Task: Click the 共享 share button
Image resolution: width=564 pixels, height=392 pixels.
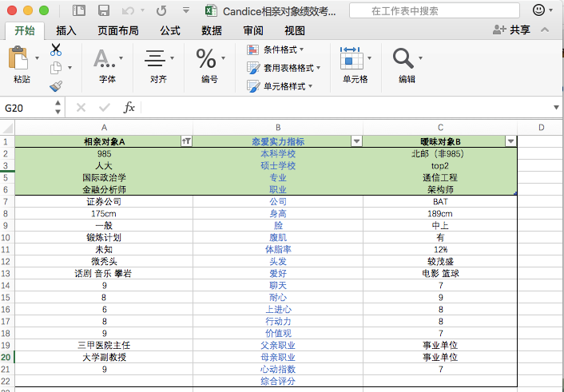Action: tap(511, 30)
